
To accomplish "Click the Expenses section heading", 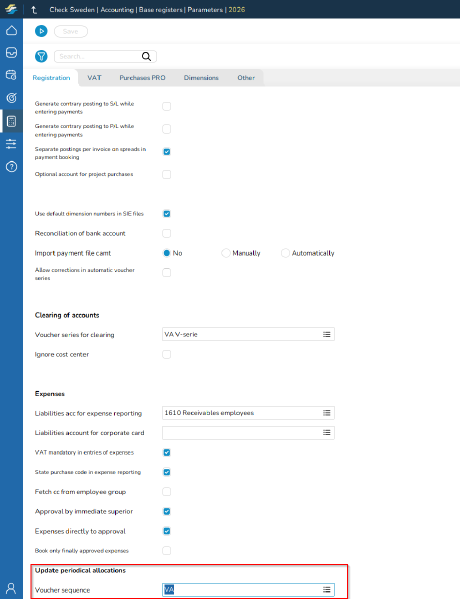I will [50, 394].
